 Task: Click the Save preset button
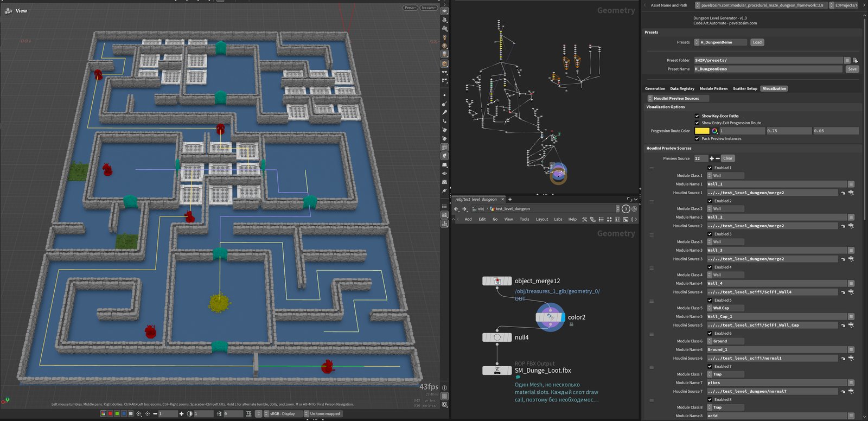(x=852, y=69)
